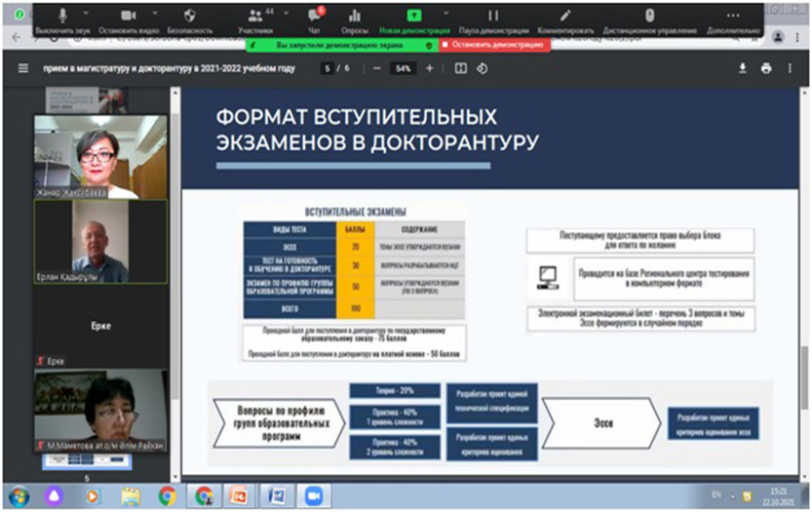Mute the microphone in Zoom toolbar
Screen dimensions: 812x512
(63, 16)
